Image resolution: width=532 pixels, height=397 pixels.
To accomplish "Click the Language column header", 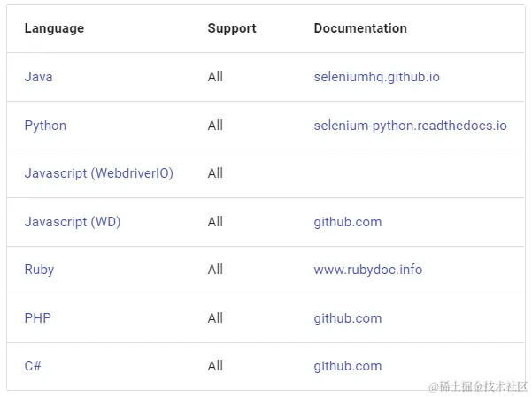I will (54, 28).
